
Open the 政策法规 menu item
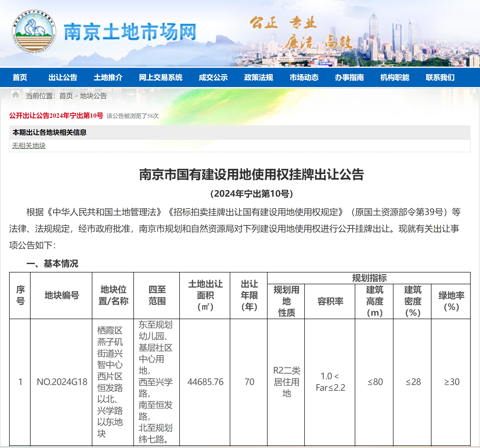click(258, 77)
